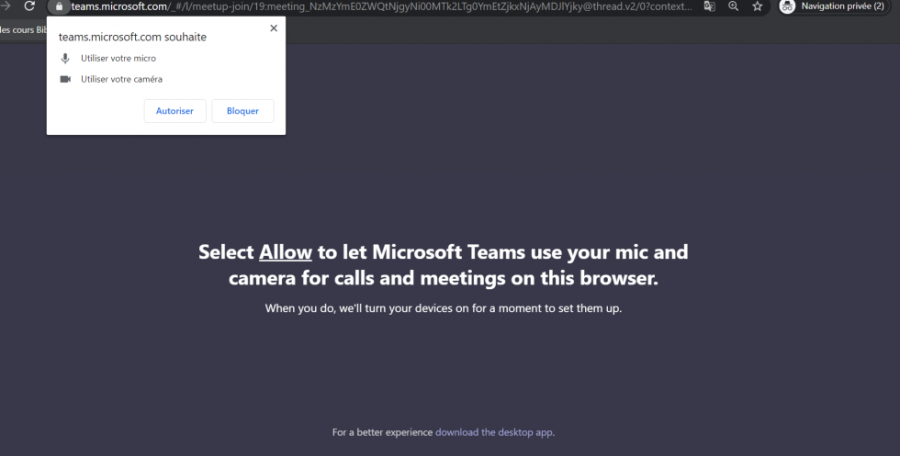Click the microphone icon in the popup
Viewport: 900px width, 456px height.
[65, 59]
